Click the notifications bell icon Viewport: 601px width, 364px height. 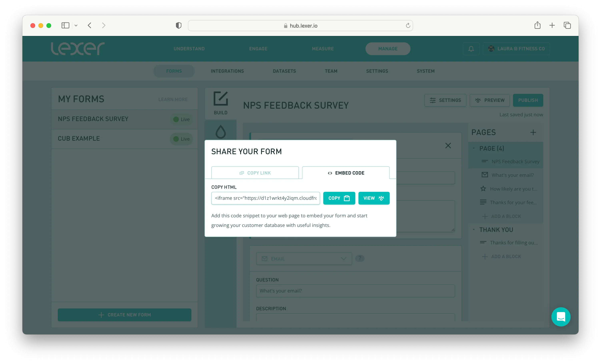coord(471,49)
